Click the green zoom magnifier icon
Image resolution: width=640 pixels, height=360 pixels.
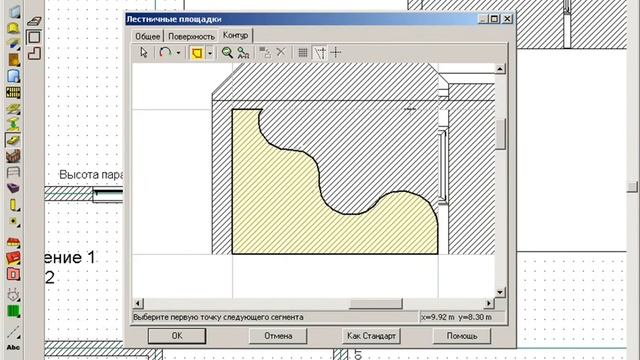[227, 53]
